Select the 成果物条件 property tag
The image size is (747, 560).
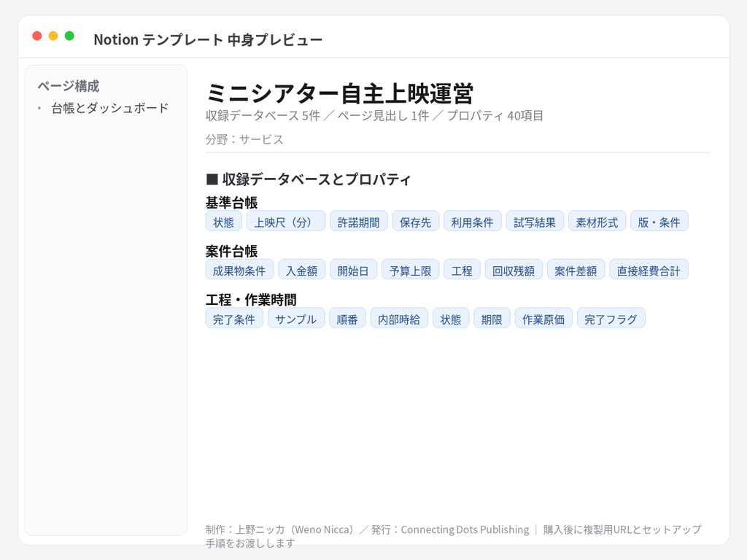pyautogui.click(x=239, y=270)
